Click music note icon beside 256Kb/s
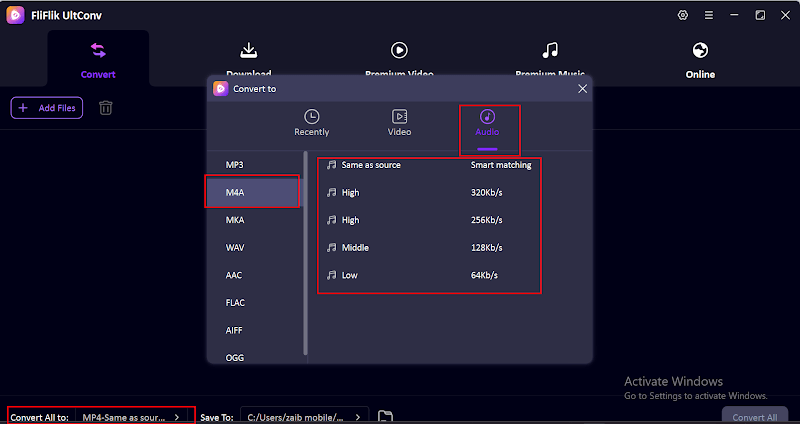This screenshot has width=800, height=424. coord(332,220)
